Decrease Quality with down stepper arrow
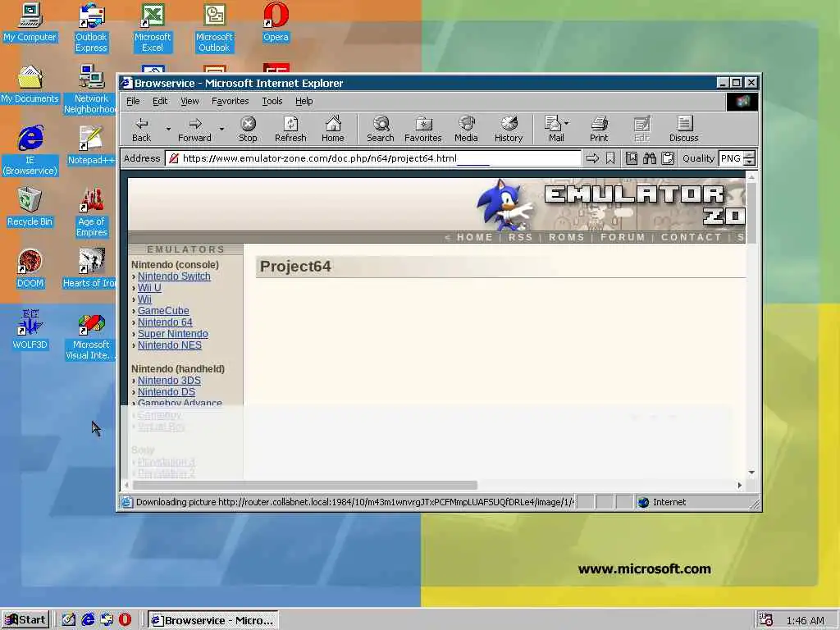Viewport: 840px width, 630px height. click(750, 162)
